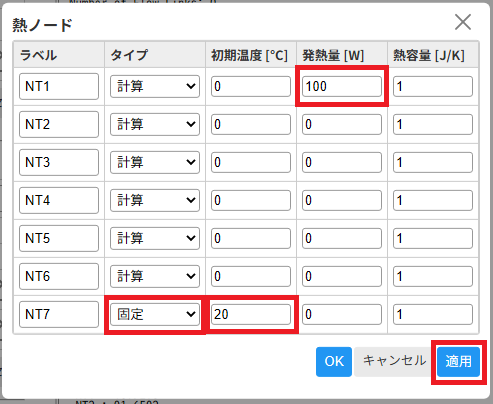Screen dimensions: 493x404
Task: Focus NT1 初期温度 input field
Action: tap(251, 86)
